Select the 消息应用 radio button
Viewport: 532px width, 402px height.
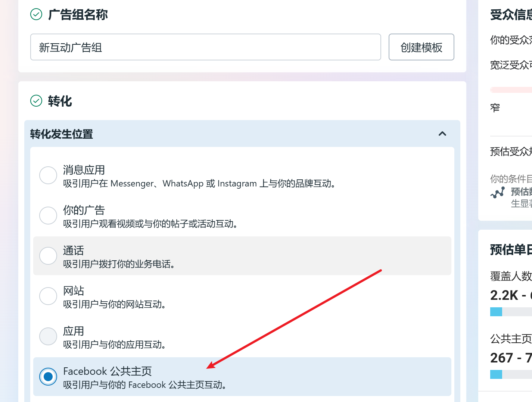[48, 175]
